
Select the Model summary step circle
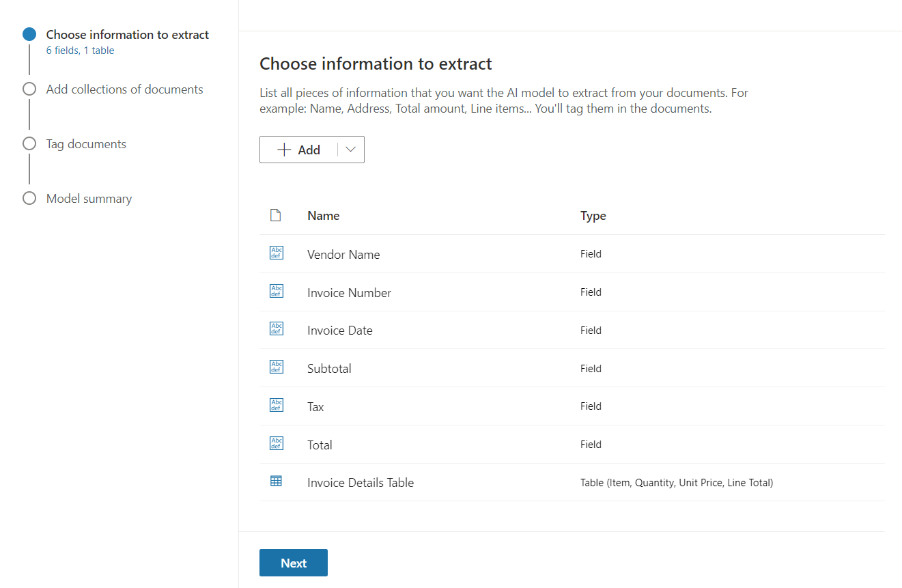(29, 199)
